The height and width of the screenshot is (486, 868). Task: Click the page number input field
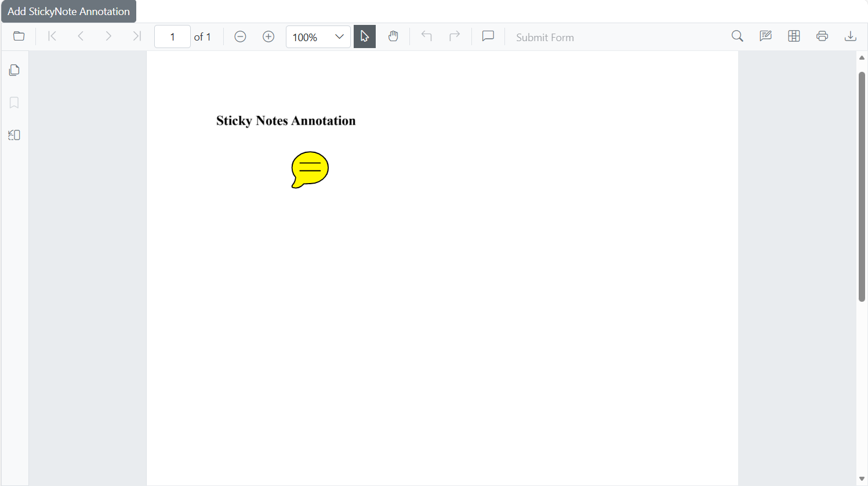pyautogui.click(x=172, y=37)
